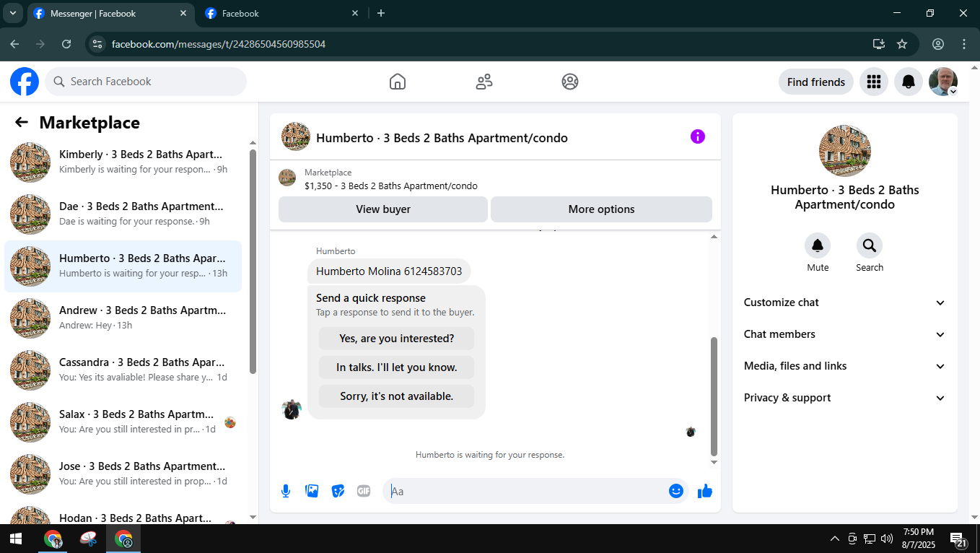Open the Windows Start menu

click(16, 539)
